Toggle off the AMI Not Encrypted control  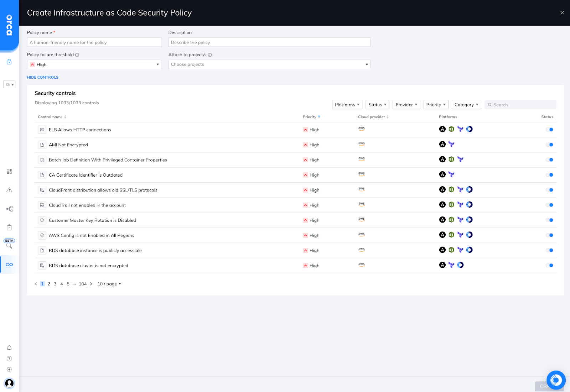click(x=550, y=145)
